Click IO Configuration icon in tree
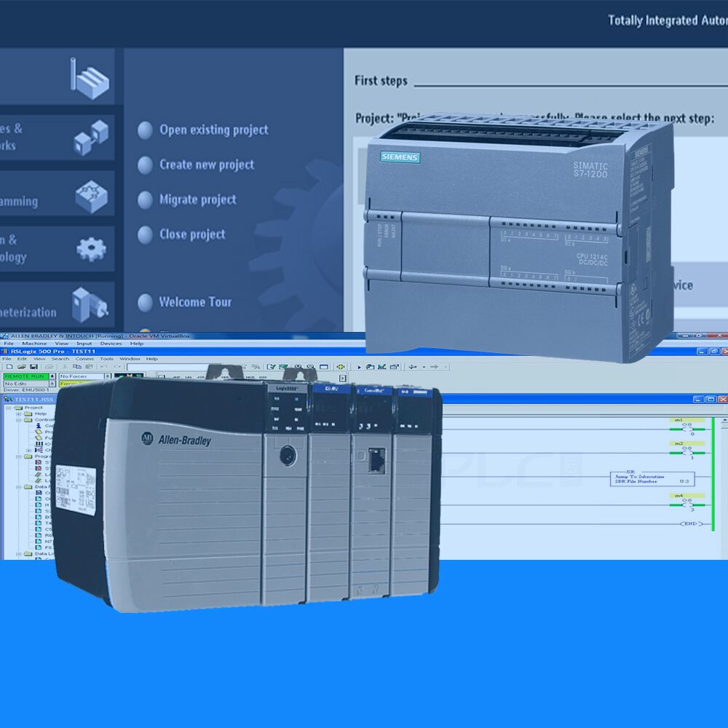728x728 pixels. pos(39,444)
